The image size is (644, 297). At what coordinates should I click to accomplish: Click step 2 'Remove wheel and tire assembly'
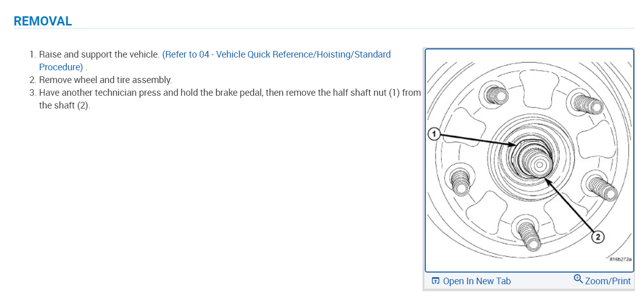point(105,80)
